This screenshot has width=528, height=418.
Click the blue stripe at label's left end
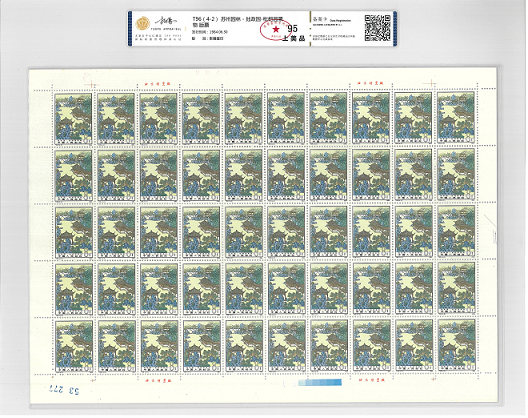pos(129,29)
